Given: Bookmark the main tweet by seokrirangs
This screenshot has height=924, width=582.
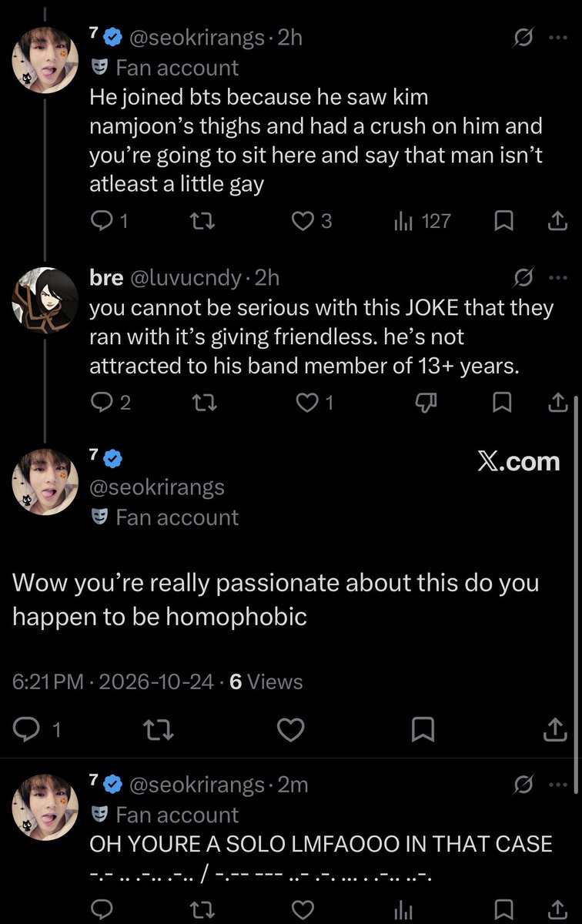Looking at the screenshot, I should [x=423, y=730].
